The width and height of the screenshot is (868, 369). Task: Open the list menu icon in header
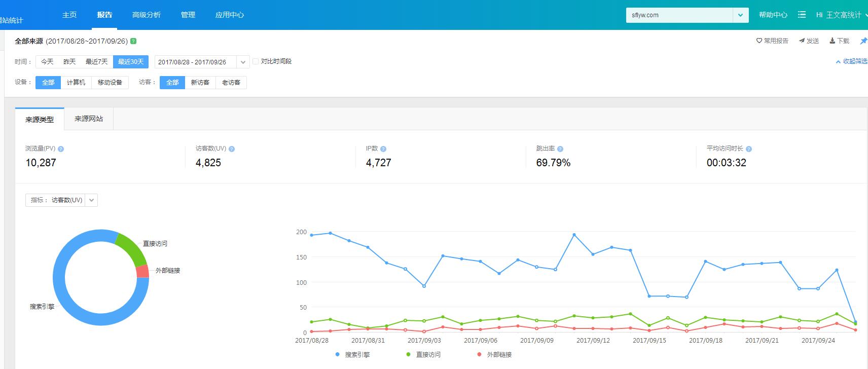tap(802, 15)
